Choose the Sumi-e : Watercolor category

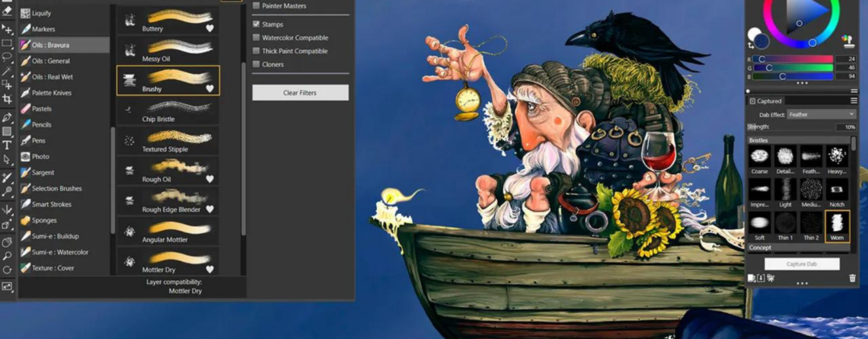coord(59,252)
